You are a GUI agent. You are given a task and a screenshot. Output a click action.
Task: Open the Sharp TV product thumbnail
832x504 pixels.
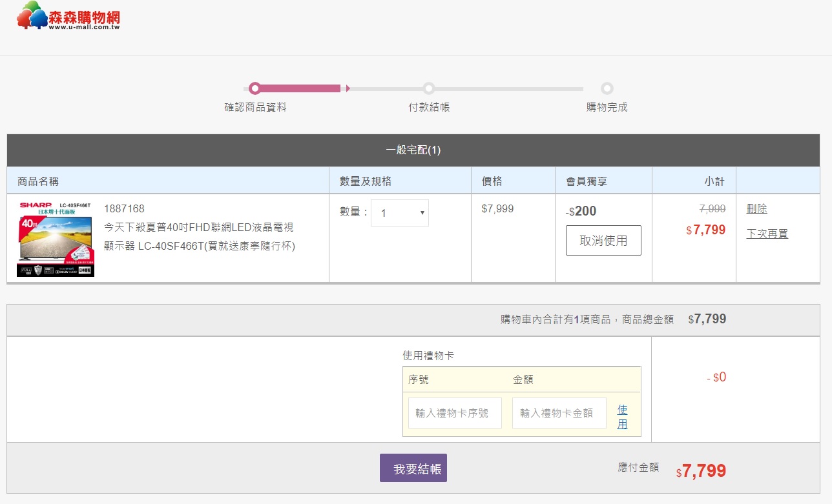pos(56,238)
